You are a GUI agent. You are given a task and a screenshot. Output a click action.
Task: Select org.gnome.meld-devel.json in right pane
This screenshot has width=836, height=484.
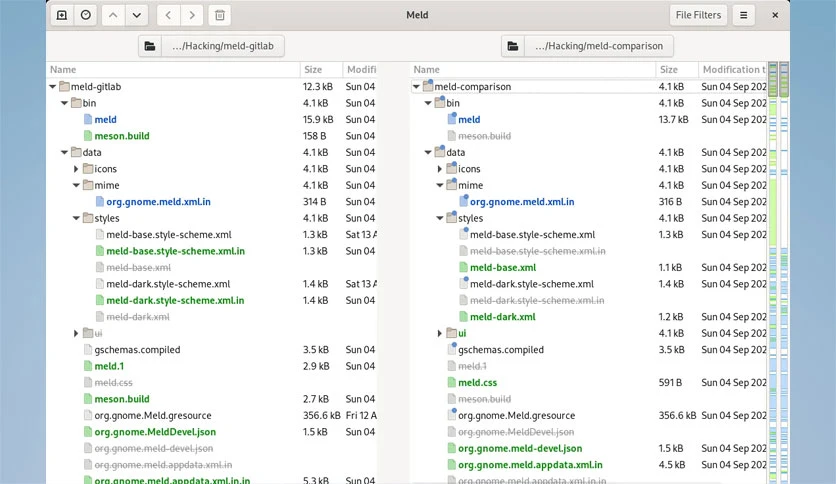pos(520,448)
